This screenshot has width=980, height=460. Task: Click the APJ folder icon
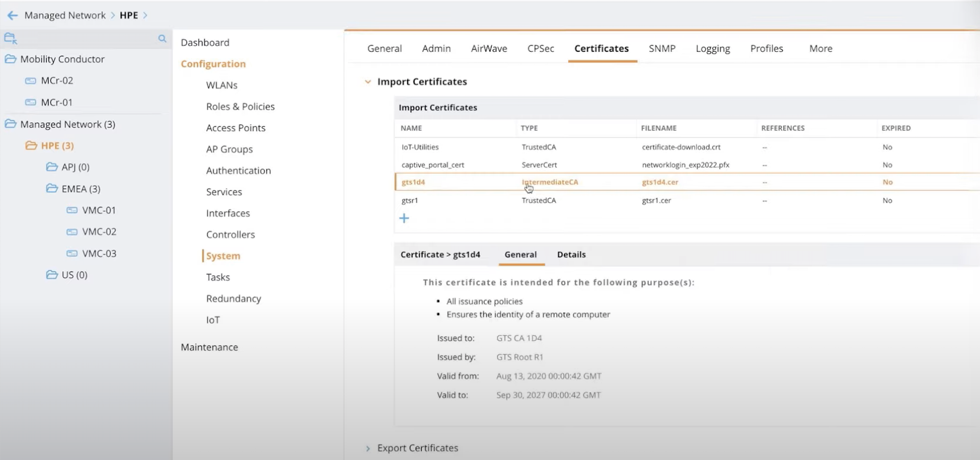pyautogui.click(x=52, y=167)
